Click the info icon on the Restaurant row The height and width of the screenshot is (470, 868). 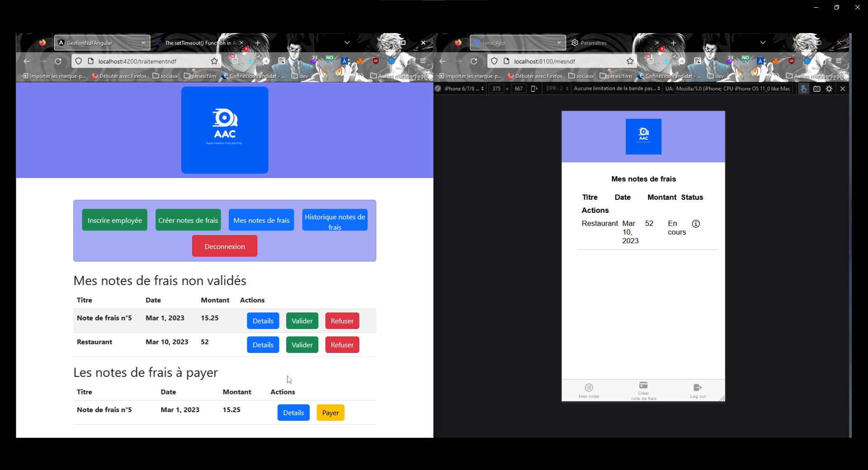click(x=696, y=224)
